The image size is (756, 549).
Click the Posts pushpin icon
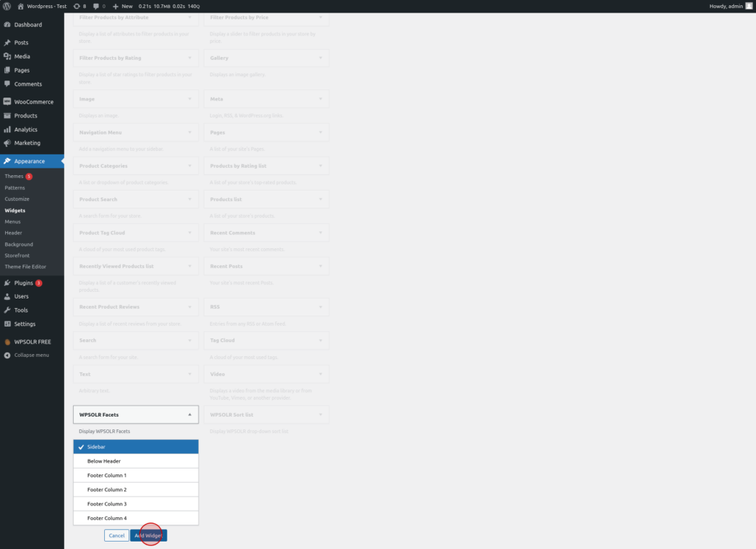(x=7, y=42)
